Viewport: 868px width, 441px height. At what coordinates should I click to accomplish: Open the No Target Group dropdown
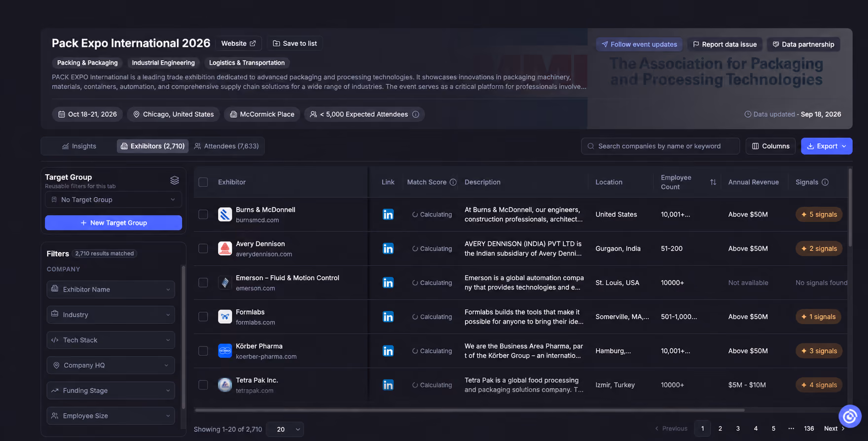point(113,200)
